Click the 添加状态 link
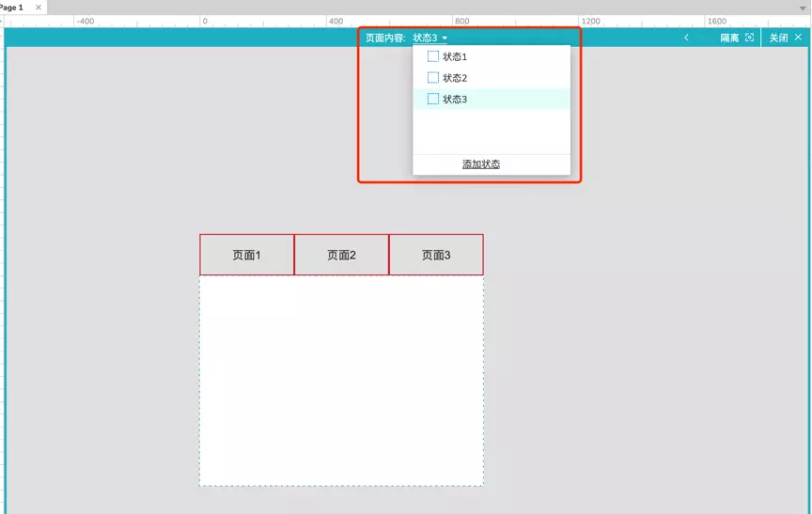This screenshot has height=514, width=812. pyautogui.click(x=481, y=164)
